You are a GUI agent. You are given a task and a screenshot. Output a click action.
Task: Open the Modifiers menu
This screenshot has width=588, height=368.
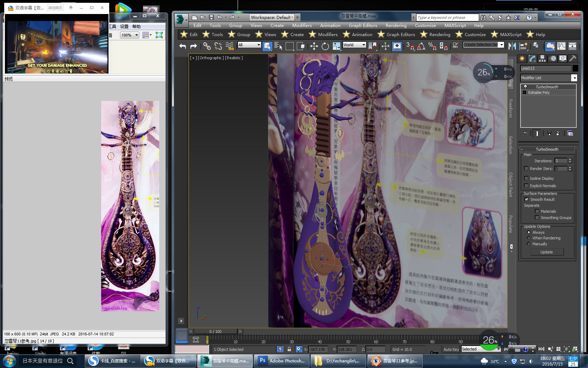coord(302,26)
